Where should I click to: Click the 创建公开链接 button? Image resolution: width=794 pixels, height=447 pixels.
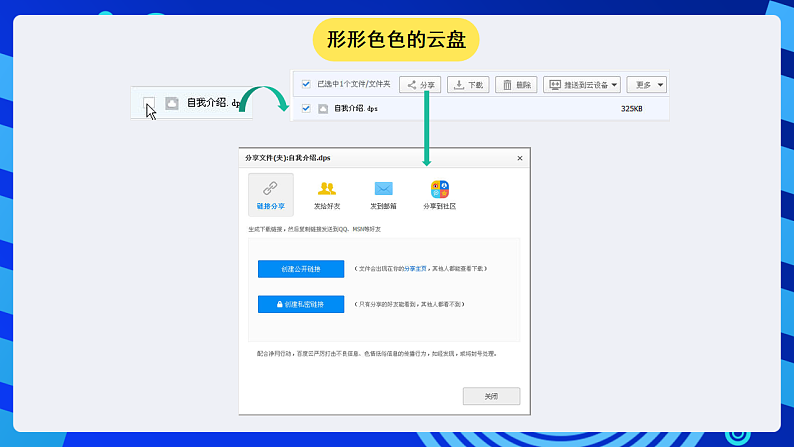coord(301,268)
